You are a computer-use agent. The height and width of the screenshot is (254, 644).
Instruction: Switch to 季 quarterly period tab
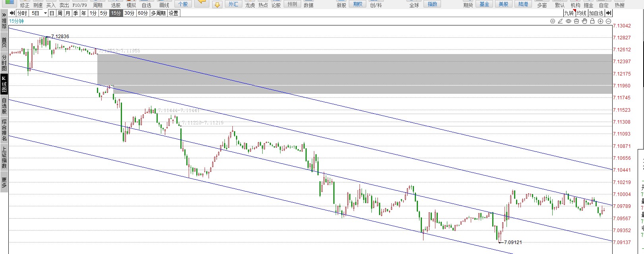pos(75,13)
